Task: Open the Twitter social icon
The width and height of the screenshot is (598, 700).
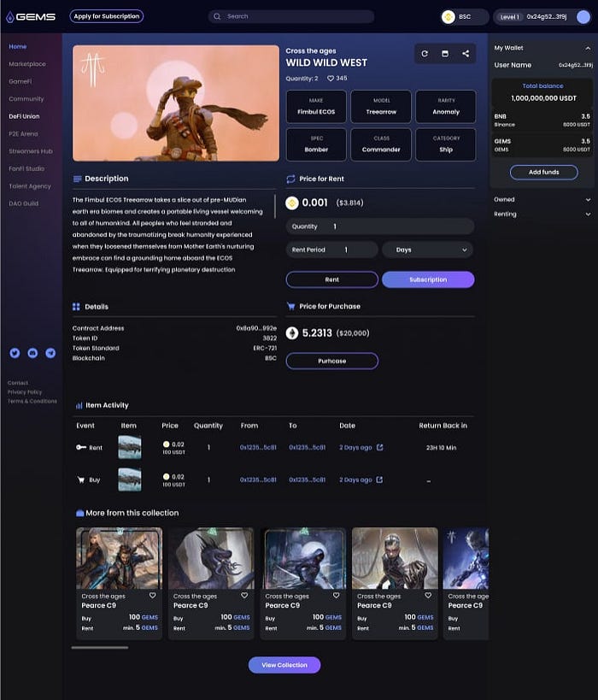Action: (15, 353)
